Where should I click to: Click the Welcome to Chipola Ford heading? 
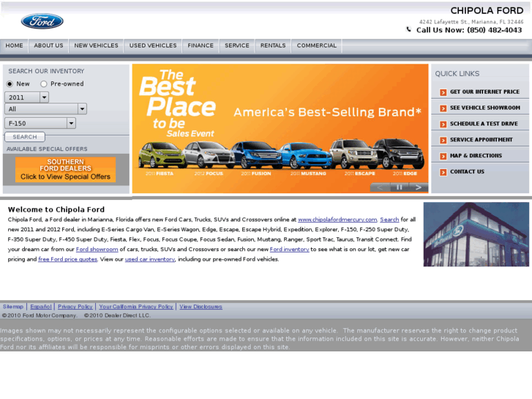coord(56,209)
